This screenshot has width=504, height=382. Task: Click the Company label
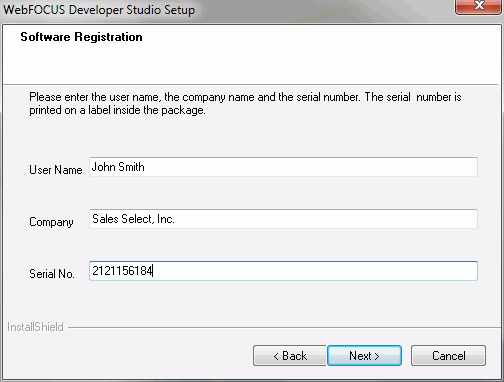(x=51, y=222)
